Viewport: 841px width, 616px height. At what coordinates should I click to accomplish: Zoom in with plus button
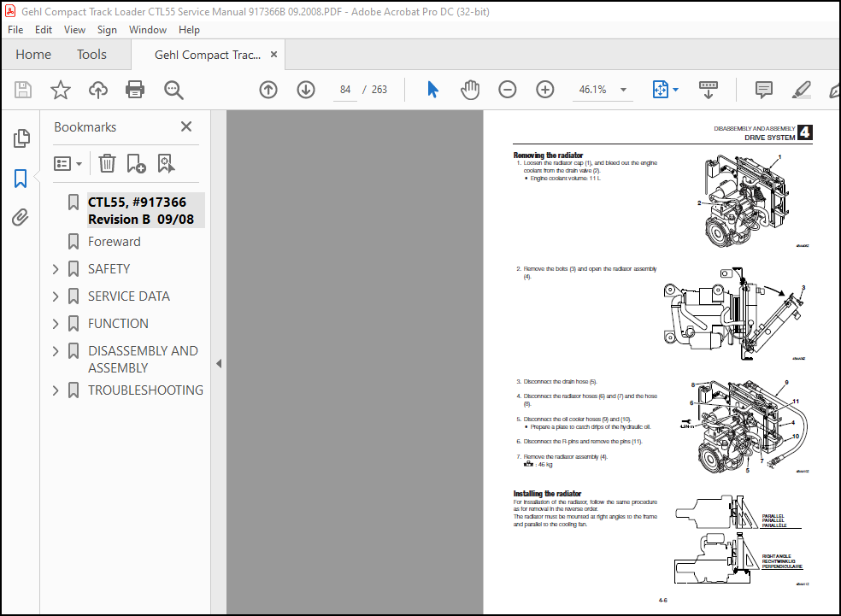pos(545,90)
